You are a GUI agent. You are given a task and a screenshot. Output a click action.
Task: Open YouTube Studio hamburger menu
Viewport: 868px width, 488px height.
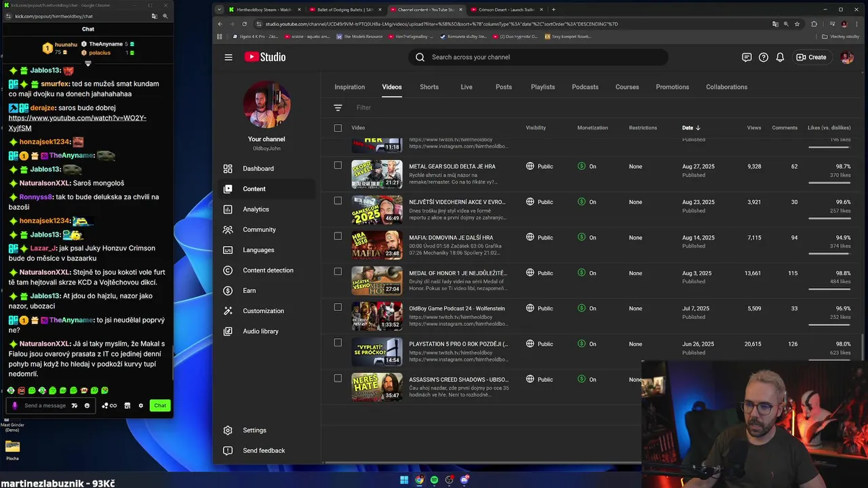[229, 57]
